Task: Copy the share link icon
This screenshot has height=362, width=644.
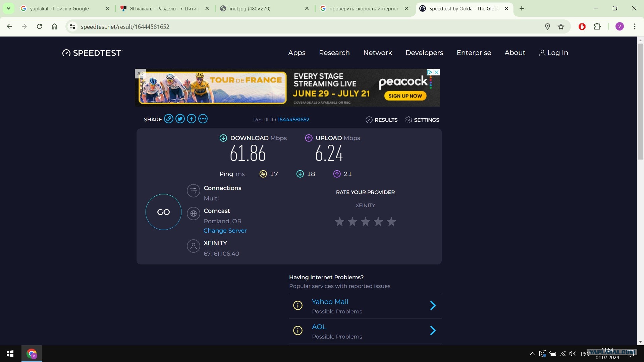Action: tap(169, 119)
